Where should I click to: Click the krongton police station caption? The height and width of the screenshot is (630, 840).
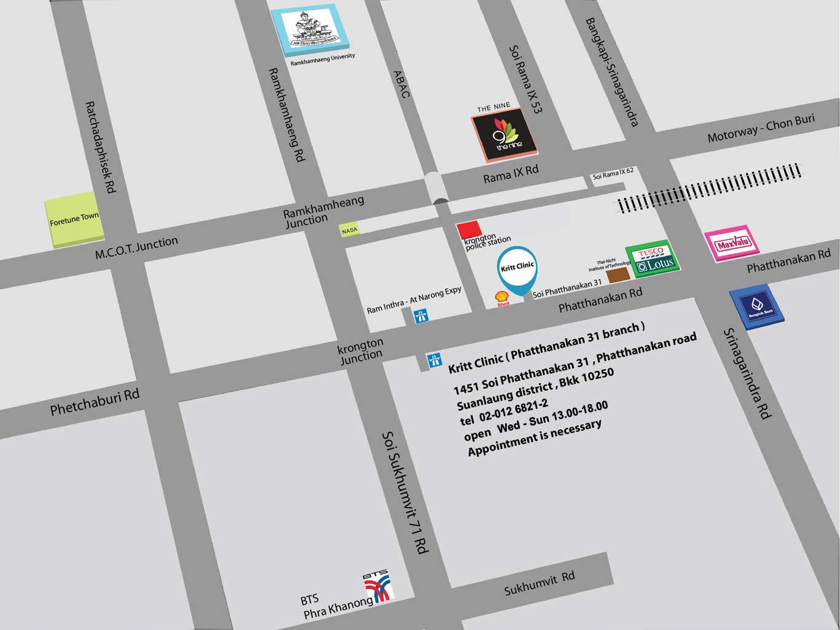tap(488, 242)
